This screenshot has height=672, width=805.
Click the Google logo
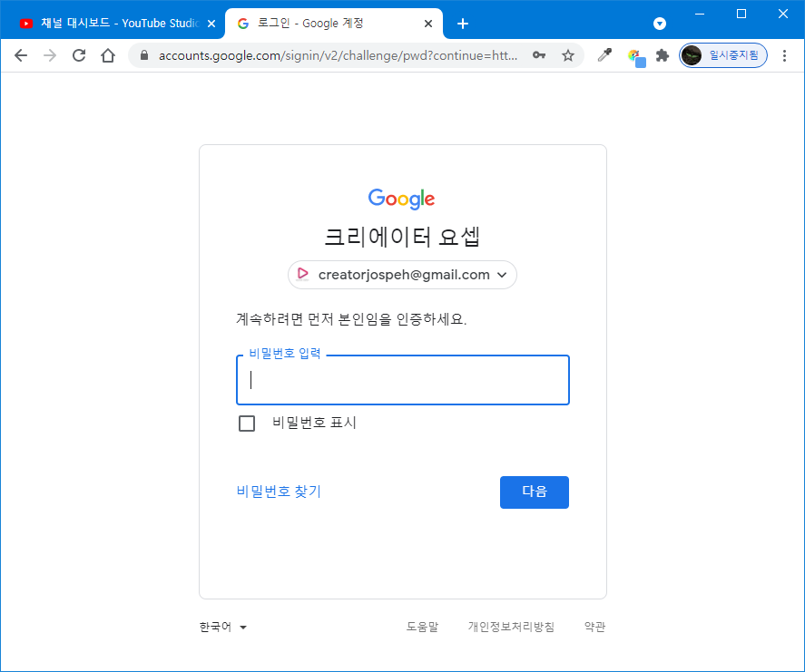tap(401, 199)
